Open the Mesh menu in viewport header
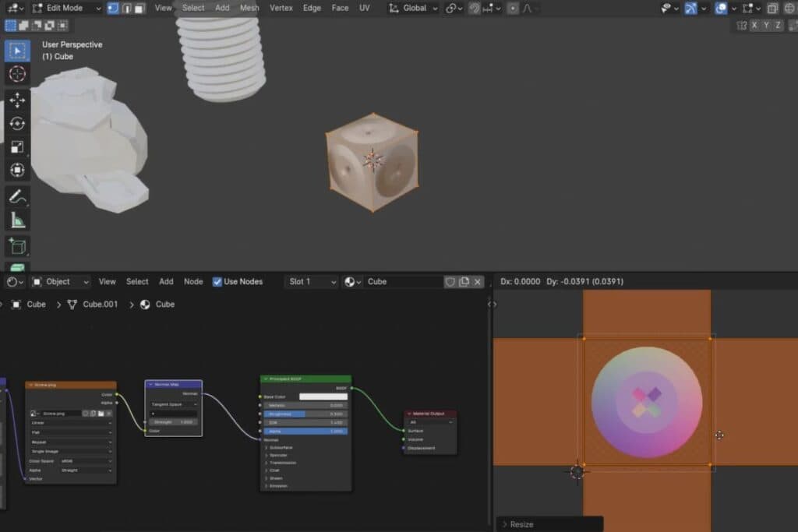 click(x=249, y=8)
